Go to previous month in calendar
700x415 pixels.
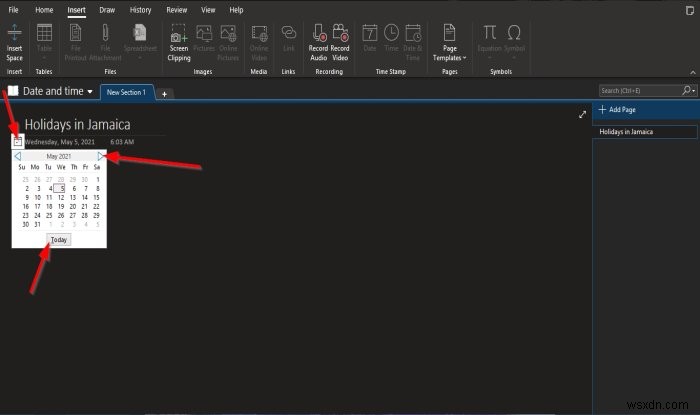pyautogui.click(x=18, y=156)
